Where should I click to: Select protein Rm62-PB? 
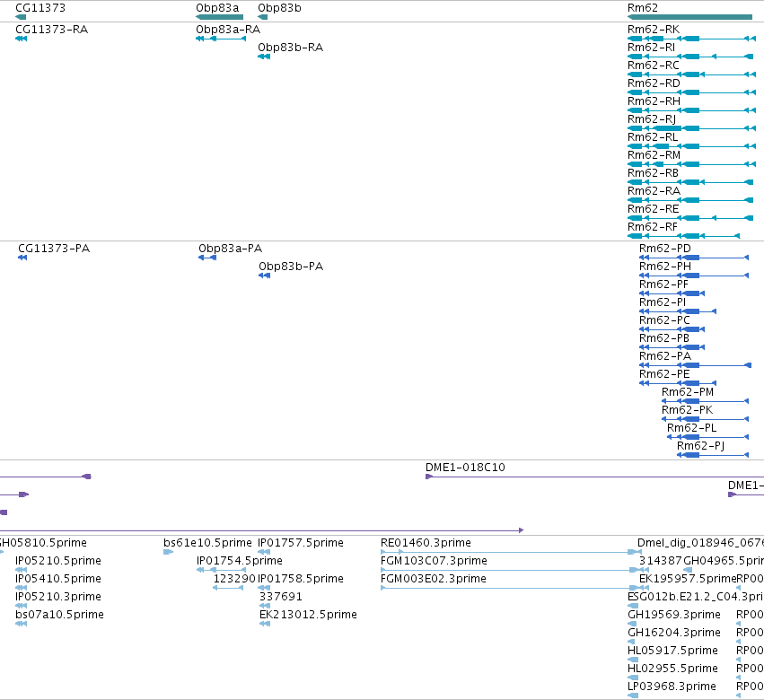click(672, 347)
